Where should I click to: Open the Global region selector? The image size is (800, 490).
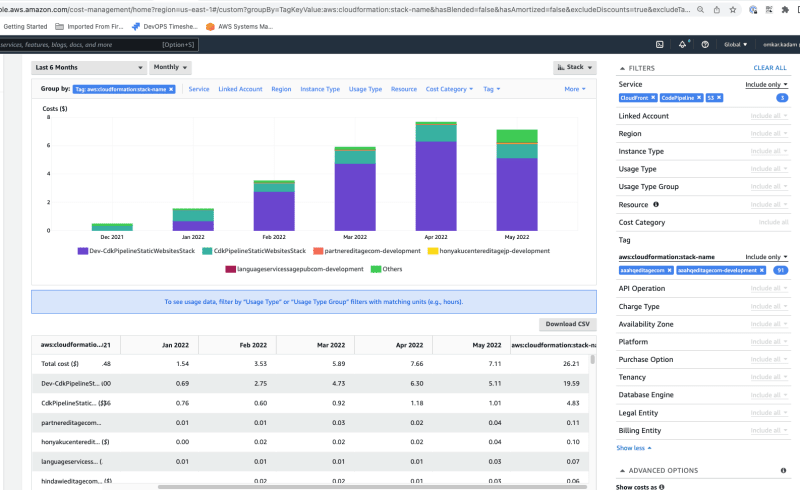pyautogui.click(x=735, y=44)
